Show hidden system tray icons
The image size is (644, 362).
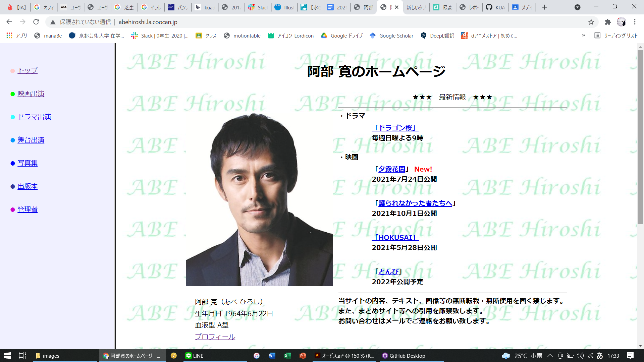pos(550,356)
